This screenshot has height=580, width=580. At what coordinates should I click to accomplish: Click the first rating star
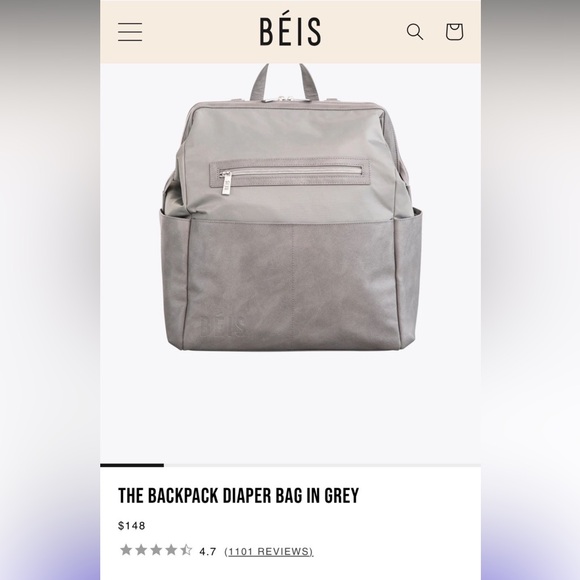tap(126, 550)
